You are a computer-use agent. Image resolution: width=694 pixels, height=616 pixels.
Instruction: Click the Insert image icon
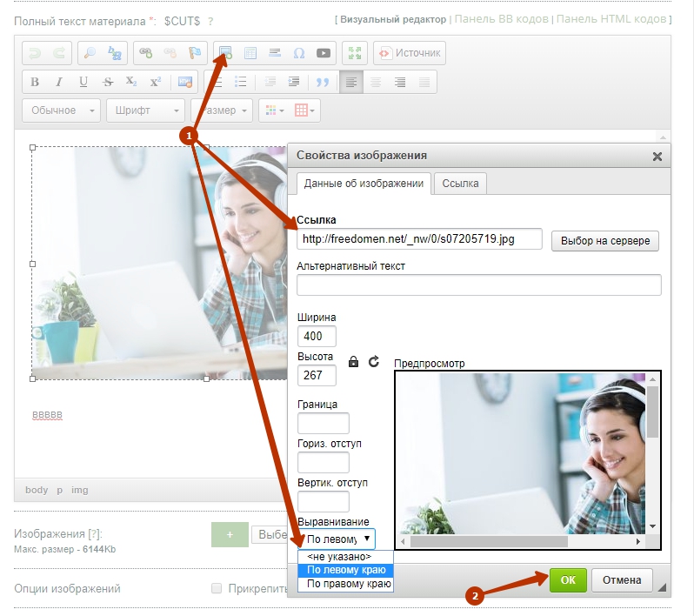coord(226,53)
